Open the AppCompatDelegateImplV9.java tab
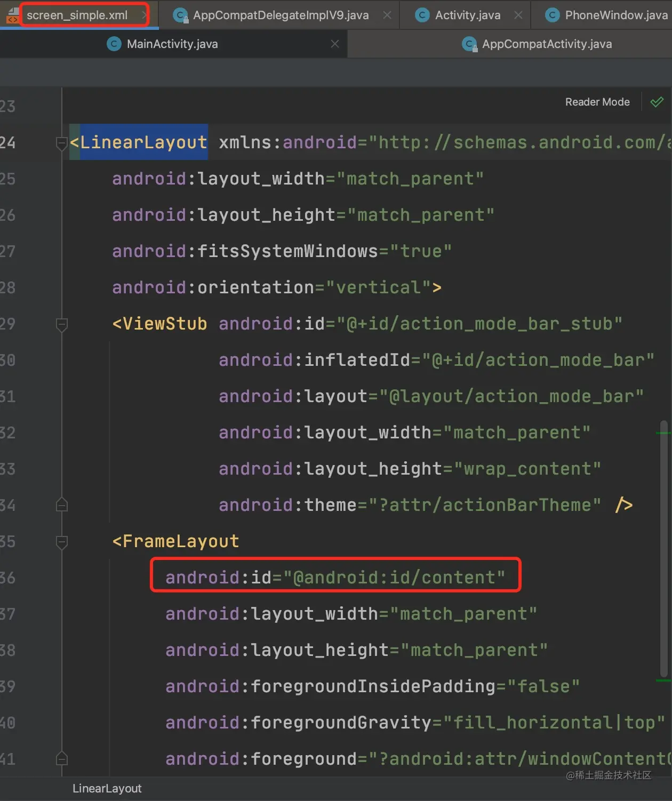This screenshot has height=801, width=672. point(281,15)
